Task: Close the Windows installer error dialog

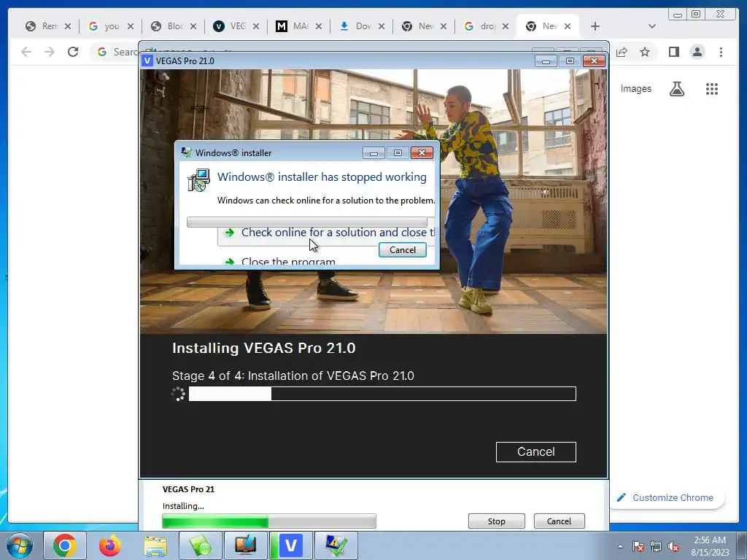Action: 422,153
